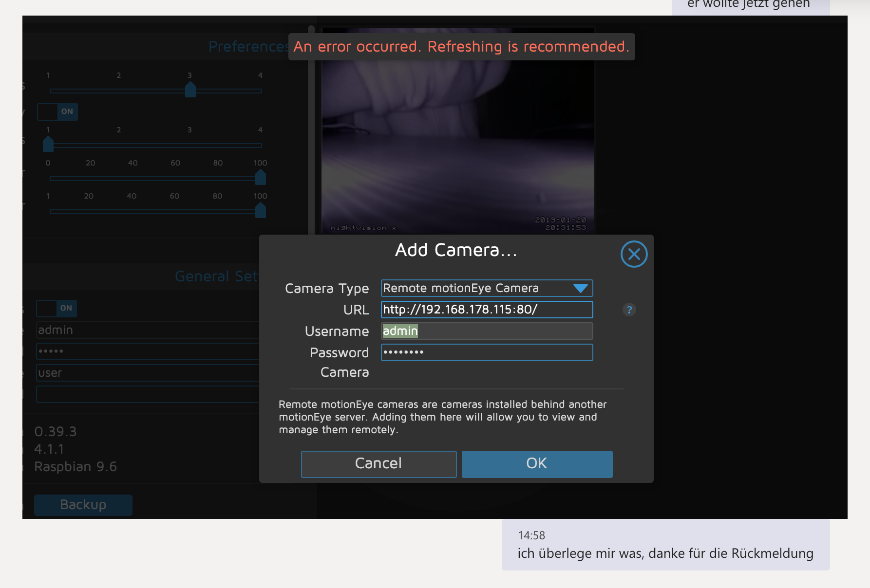Image resolution: width=870 pixels, height=588 pixels.
Task: Edit the URL field with the camera address
Action: pyautogui.click(x=486, y=310)
